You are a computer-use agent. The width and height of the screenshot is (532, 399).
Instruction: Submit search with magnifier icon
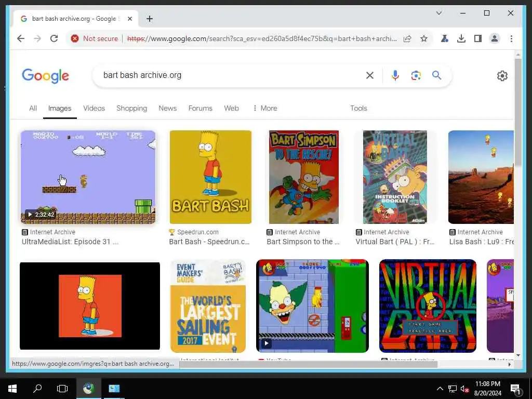(x=436, y=75)
